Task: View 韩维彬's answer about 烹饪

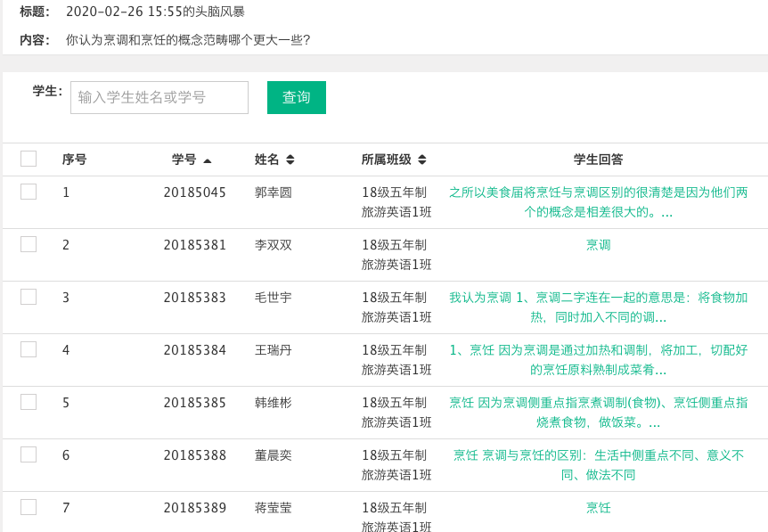Action: [598, 413]
